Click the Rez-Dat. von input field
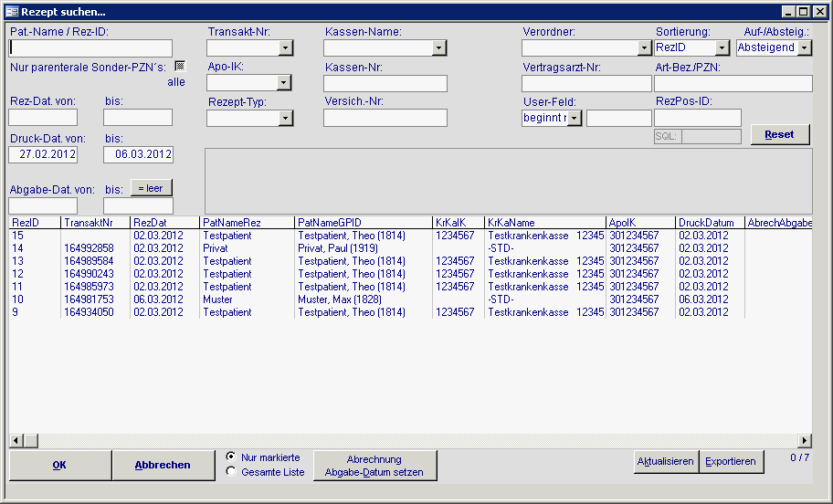Viewport: 833px width, 504px height. (43, 118)
